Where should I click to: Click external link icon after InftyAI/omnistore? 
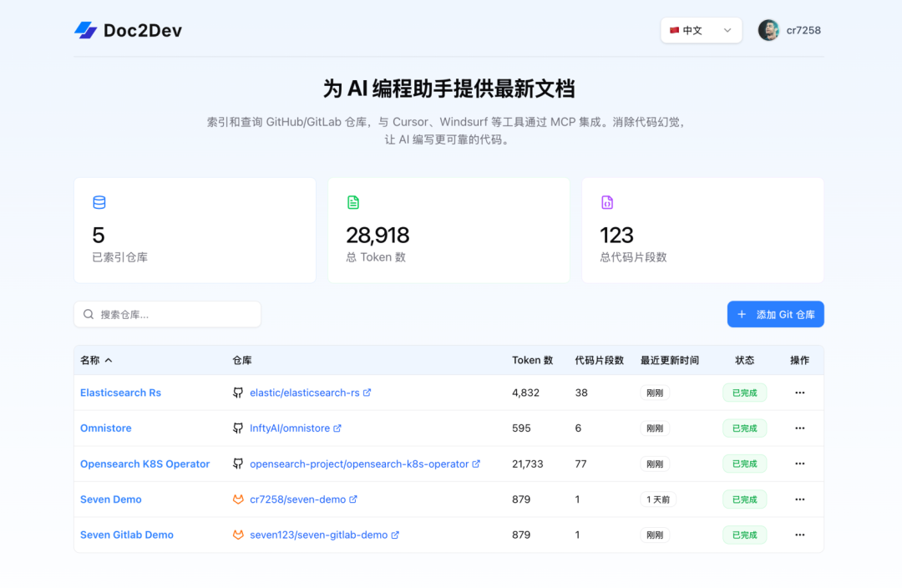[x=337, y=428]
